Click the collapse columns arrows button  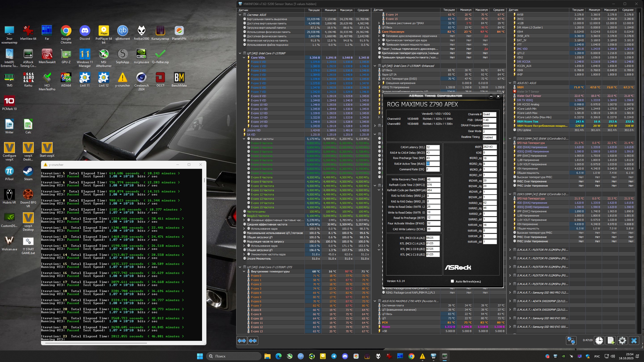[253, 341]
